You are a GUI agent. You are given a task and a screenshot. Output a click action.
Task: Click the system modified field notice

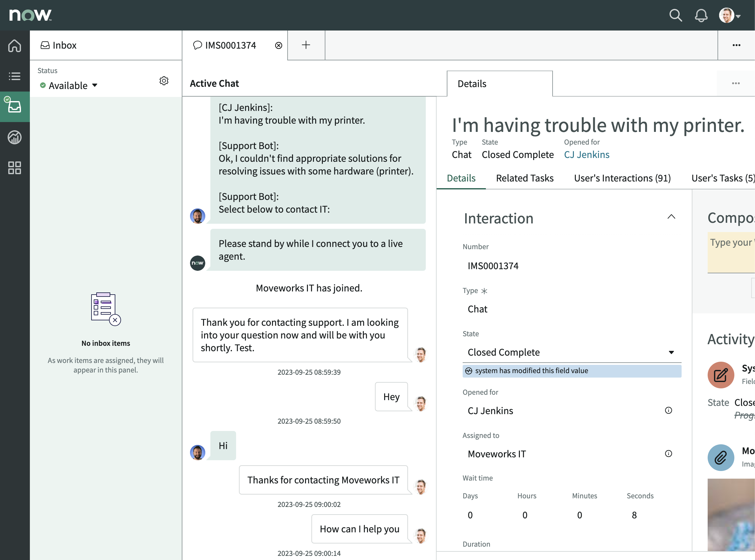(572, 371)
